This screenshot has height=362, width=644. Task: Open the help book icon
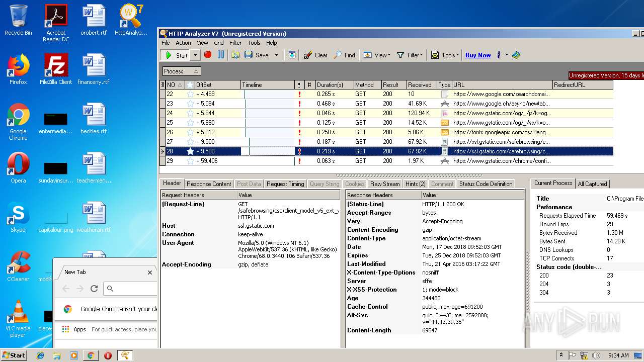tap(516, 55)
